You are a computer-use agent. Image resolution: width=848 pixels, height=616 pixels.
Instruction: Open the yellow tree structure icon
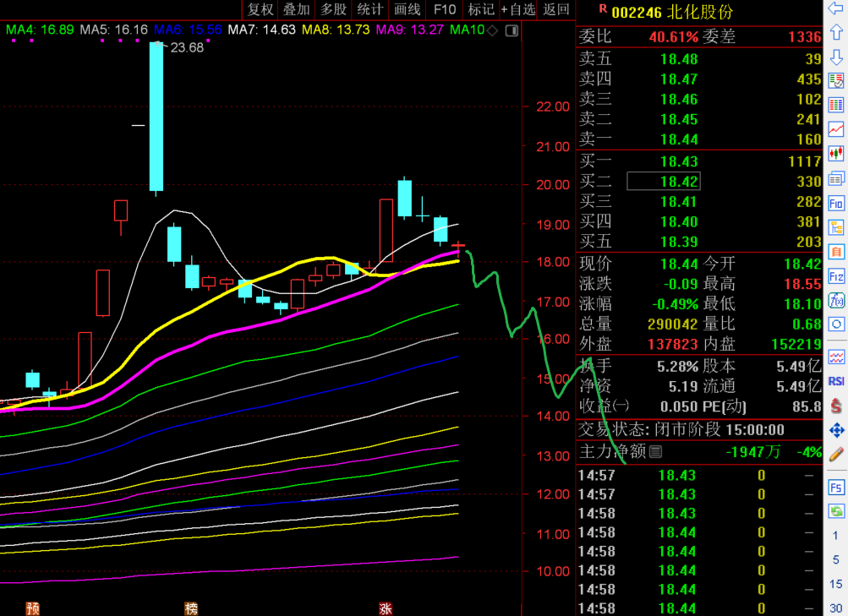[x=835, y=227]
